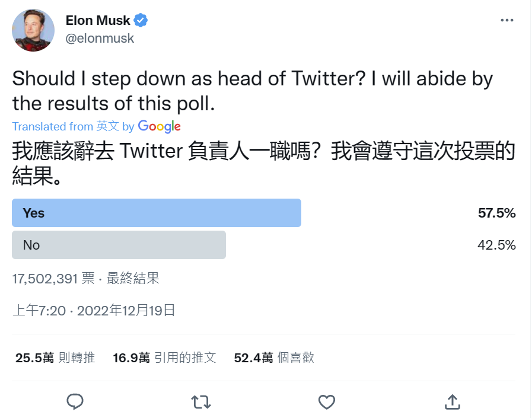Click the Elon Musk display name
This screenshot has width=532, height=418.
pos(98,21)
